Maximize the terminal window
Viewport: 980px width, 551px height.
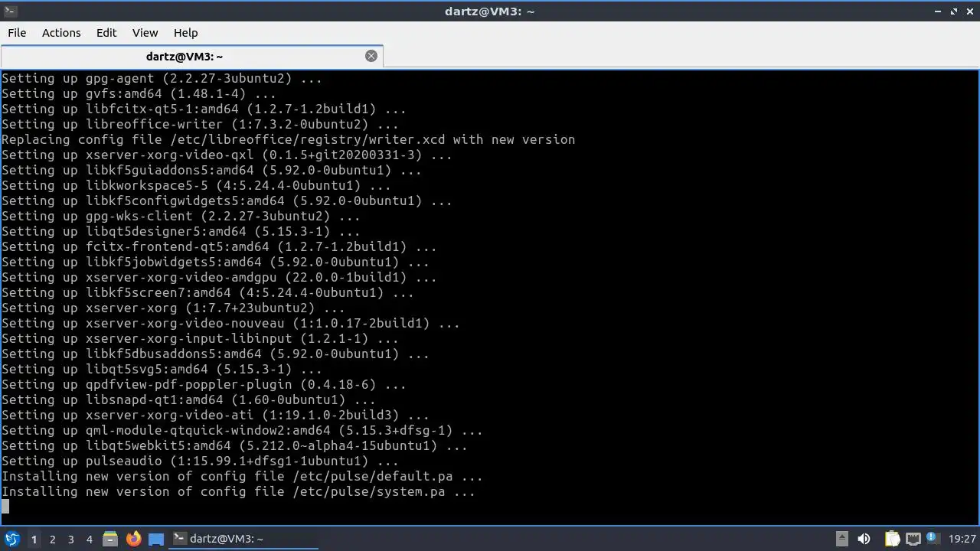pos(954,11)
